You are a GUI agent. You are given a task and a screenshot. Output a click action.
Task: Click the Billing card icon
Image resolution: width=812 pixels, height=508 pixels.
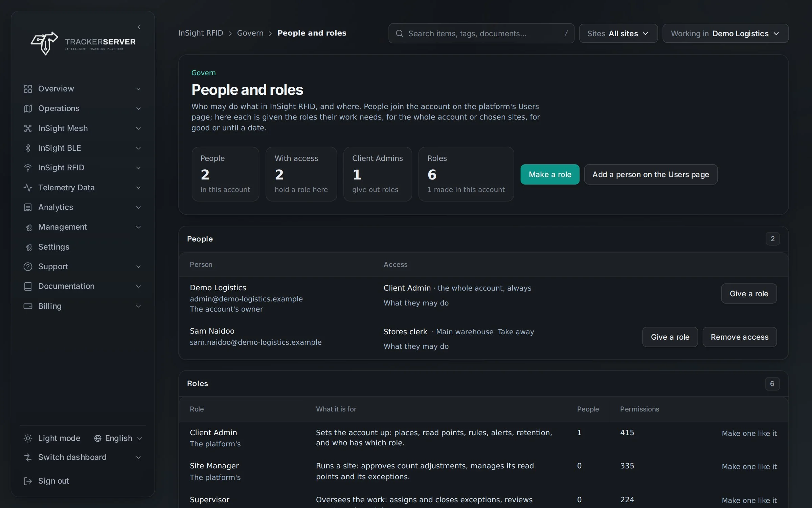pyautogui.click(x=28, y=306)
